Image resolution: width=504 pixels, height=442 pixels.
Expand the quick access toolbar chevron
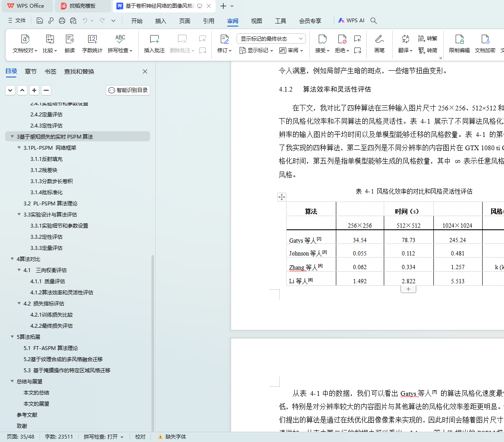[113, 21]
